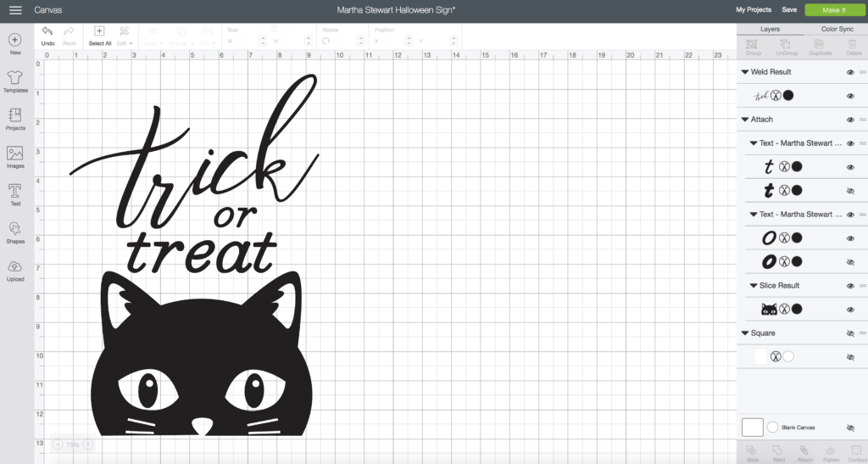Save the project

point(789,9)
